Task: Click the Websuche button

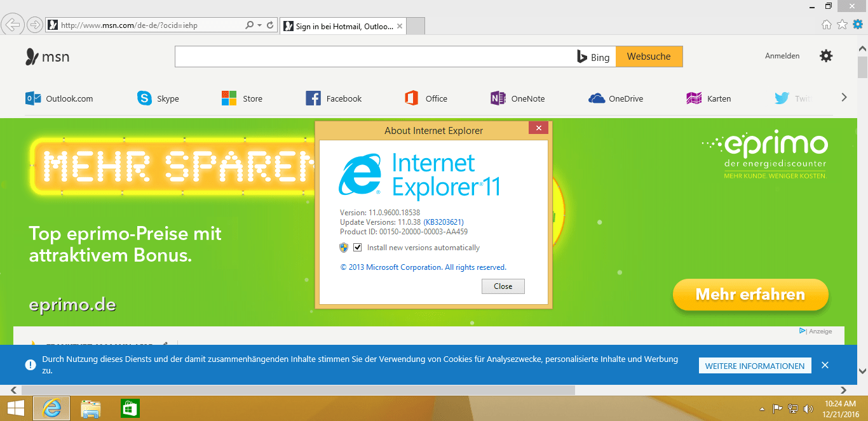Action: point(649,57)
